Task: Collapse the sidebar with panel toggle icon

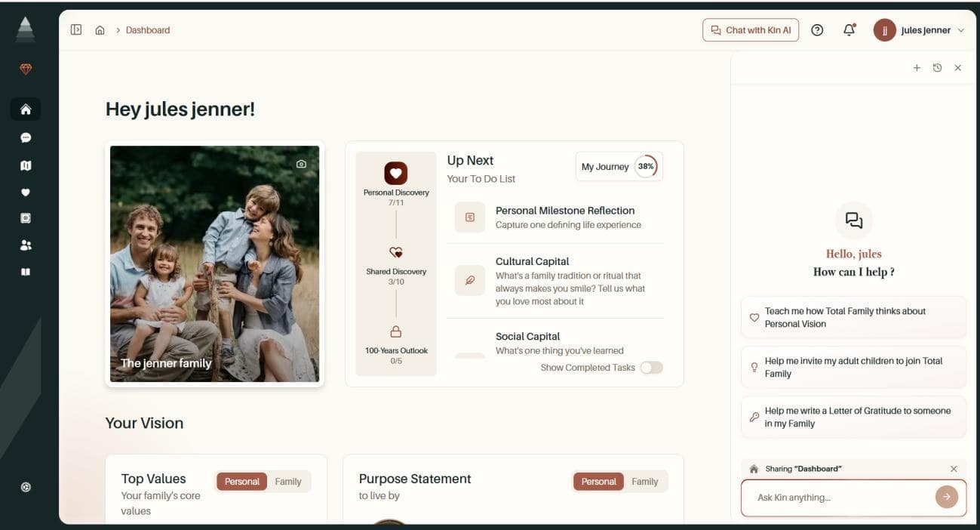Action: (76, 30)
